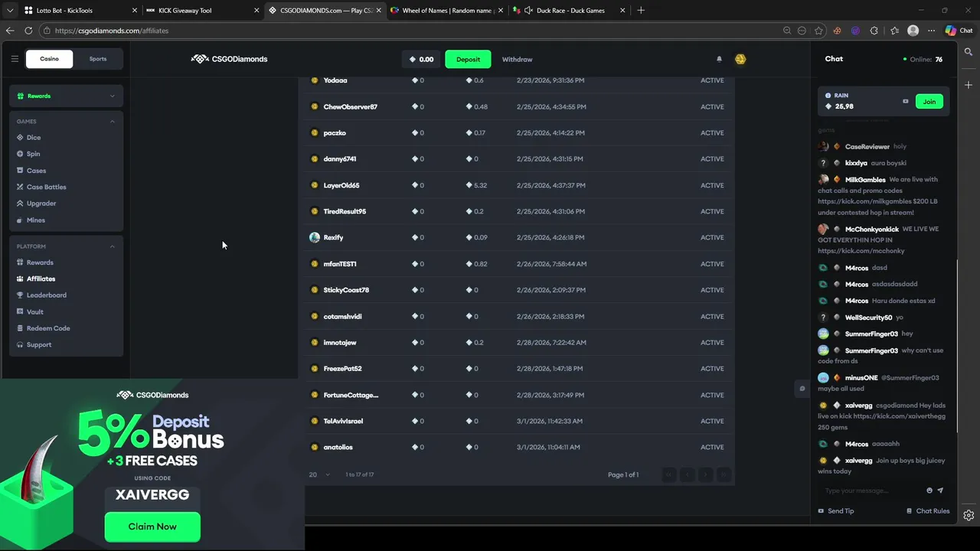
Task: Open browser sidebar settings gear
Action: pyautogui.click(x=969, y=515)
